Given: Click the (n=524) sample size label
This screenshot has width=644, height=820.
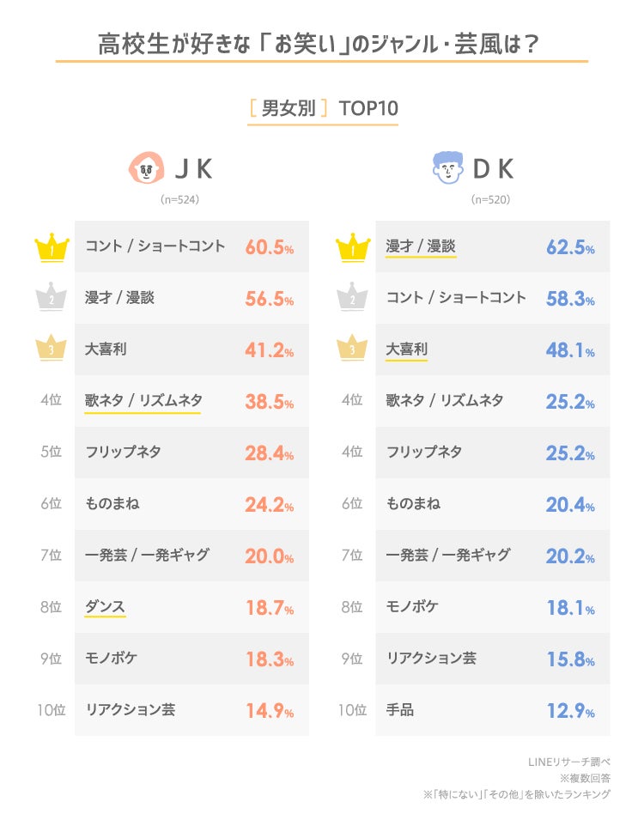Looking at the screenshot, I should [180, 199].
